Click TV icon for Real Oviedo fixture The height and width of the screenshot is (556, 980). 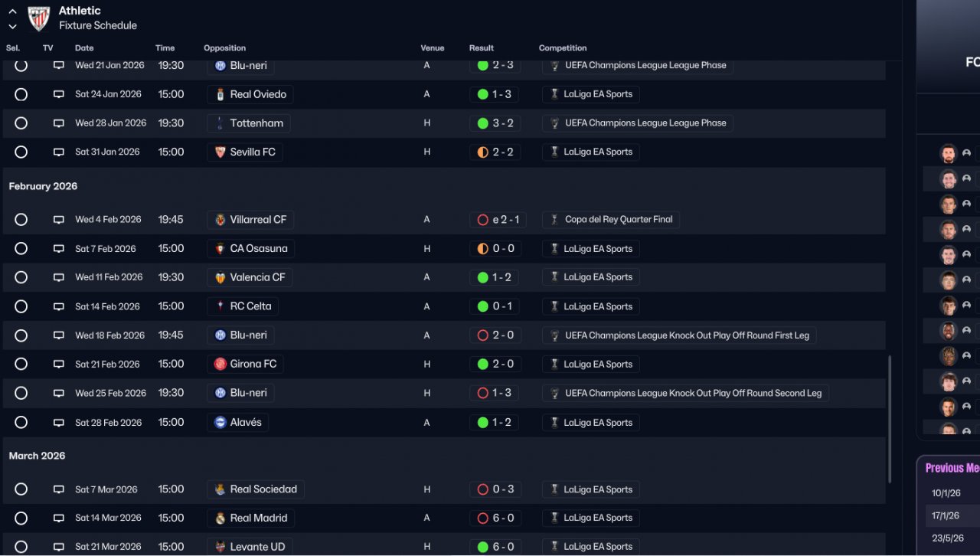click(59, 94)
